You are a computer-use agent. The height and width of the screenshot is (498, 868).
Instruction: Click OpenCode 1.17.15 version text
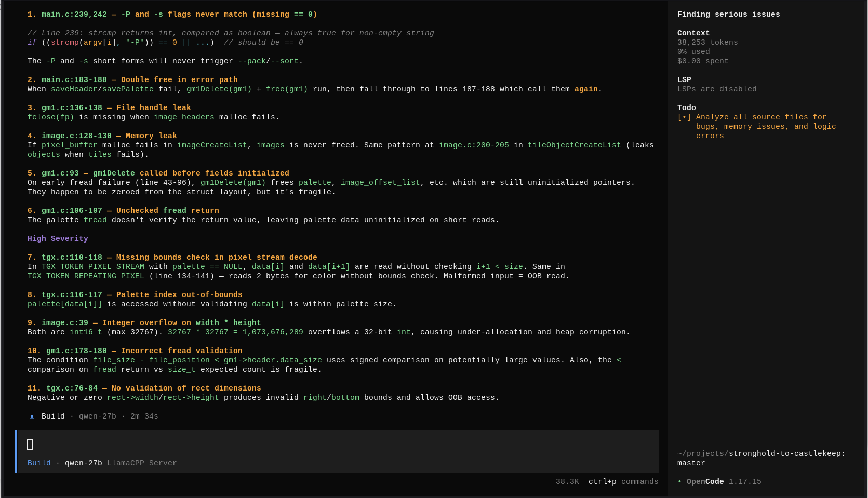pyautogui.click(x=724, y=482)
